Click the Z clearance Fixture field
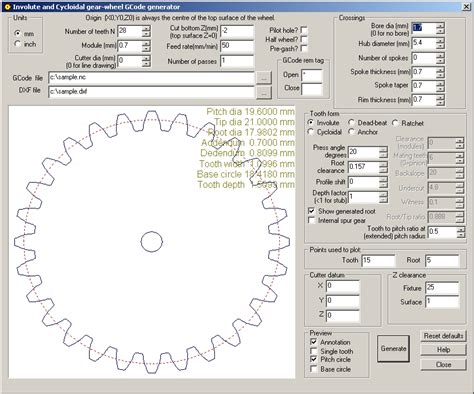Image resolution: width=474 pixels, height=394 pixels. [x=442, y=288]
